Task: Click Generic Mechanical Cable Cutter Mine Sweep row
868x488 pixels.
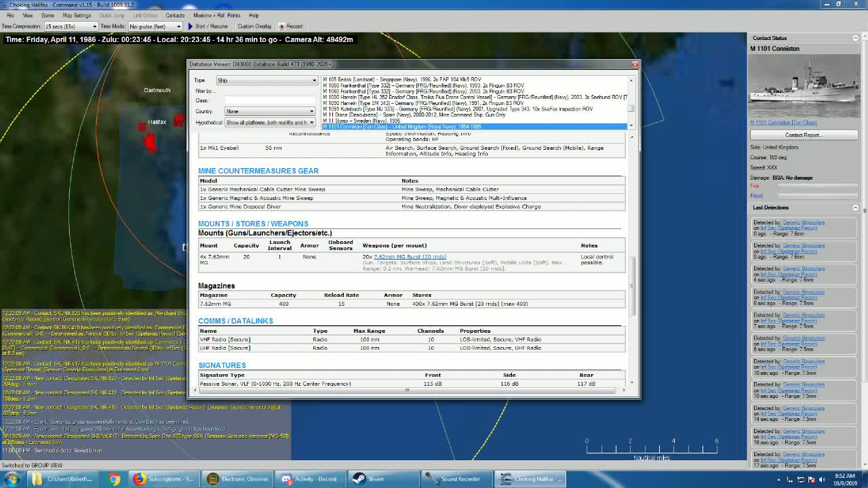Action: 411,189
